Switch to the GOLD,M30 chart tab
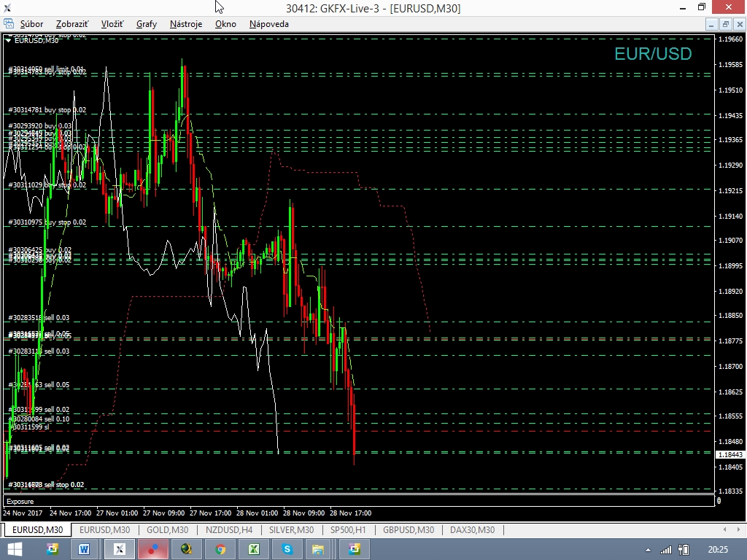This screenshot has height=560, width=747. pyautogui.click(x=167, y=529)
